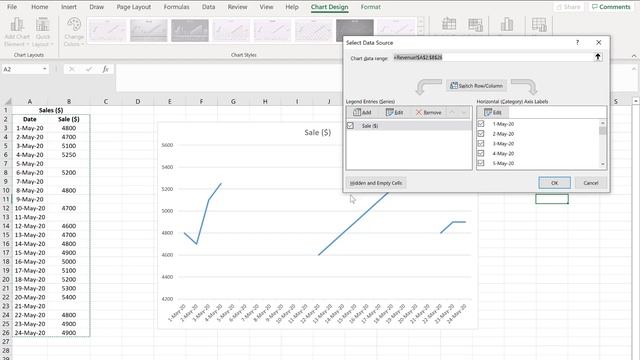Cancel the Select Data Source dialog
The width and height of the screenshot is (640, 360).
591,183
